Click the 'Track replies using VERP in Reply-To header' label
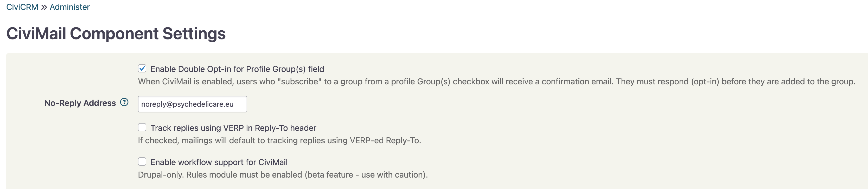868x189 pixels. click(x=233, y=128)
